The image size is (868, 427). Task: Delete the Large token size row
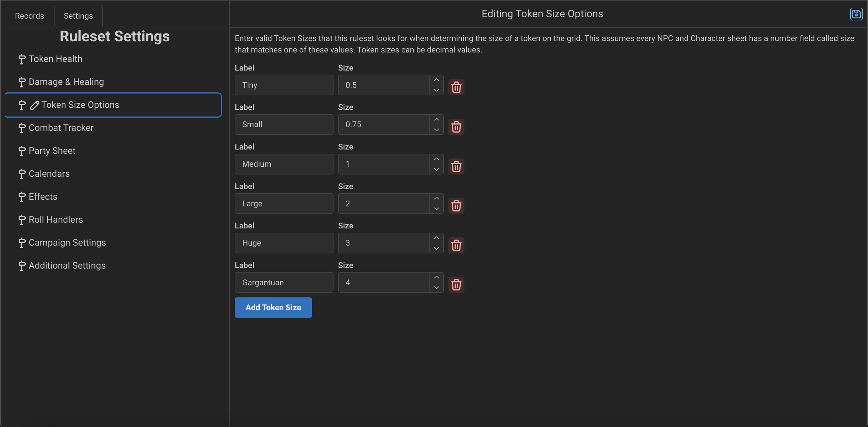(x=456, y=206)
